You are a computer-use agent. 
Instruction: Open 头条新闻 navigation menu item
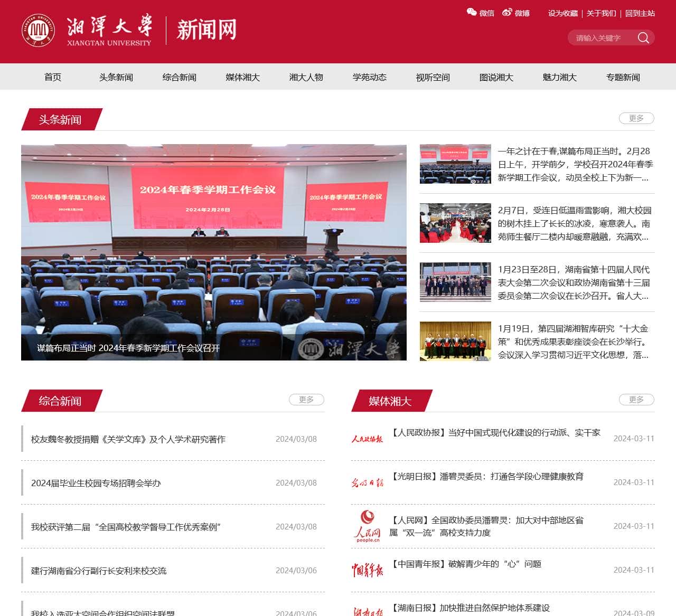click(x=116, y=77)
